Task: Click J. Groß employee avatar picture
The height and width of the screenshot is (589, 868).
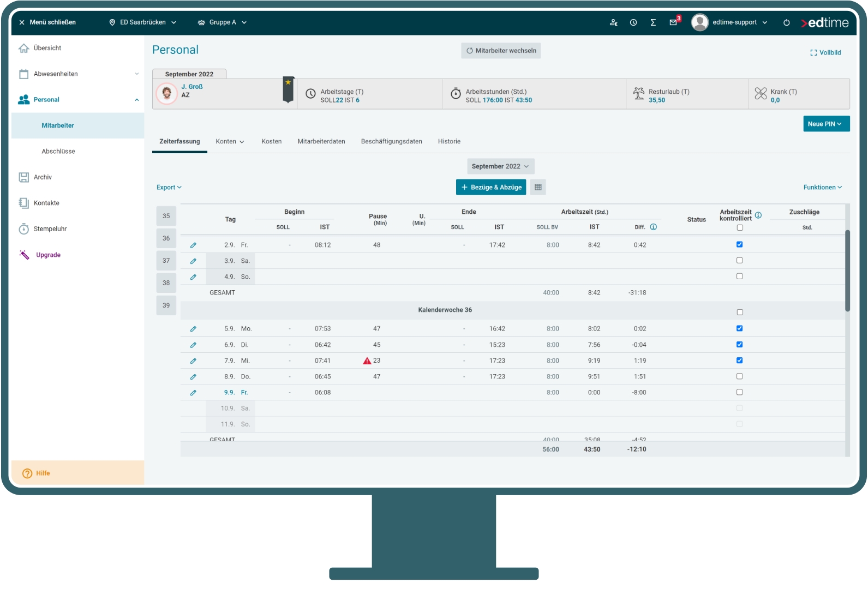Action: [x=167, y=93]
